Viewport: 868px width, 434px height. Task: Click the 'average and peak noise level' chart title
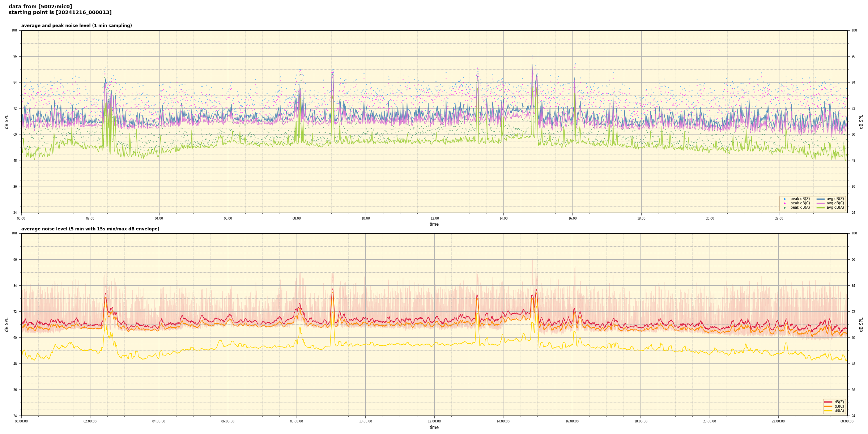click(x=76, y=26)
